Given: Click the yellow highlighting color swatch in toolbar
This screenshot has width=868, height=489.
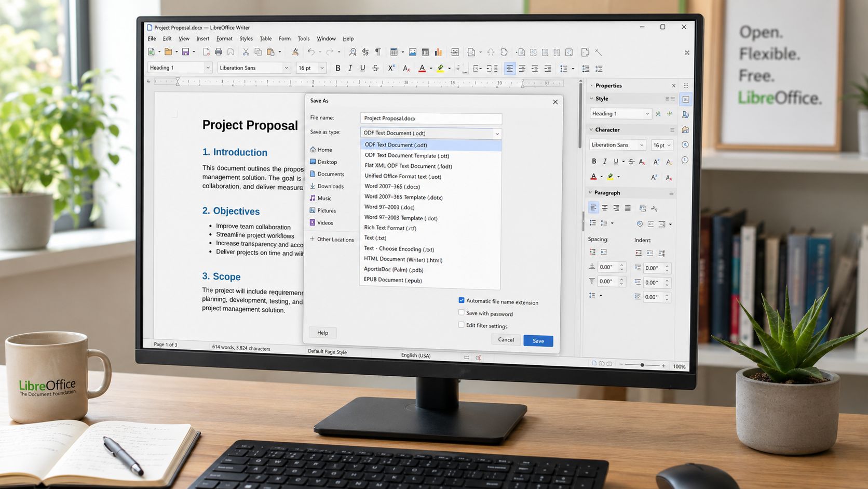Looking at the screenshot, I should click(x=440, y=69).
